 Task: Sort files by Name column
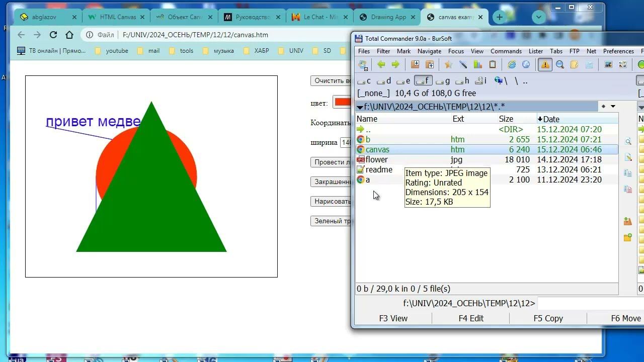(x=404, y=119)
